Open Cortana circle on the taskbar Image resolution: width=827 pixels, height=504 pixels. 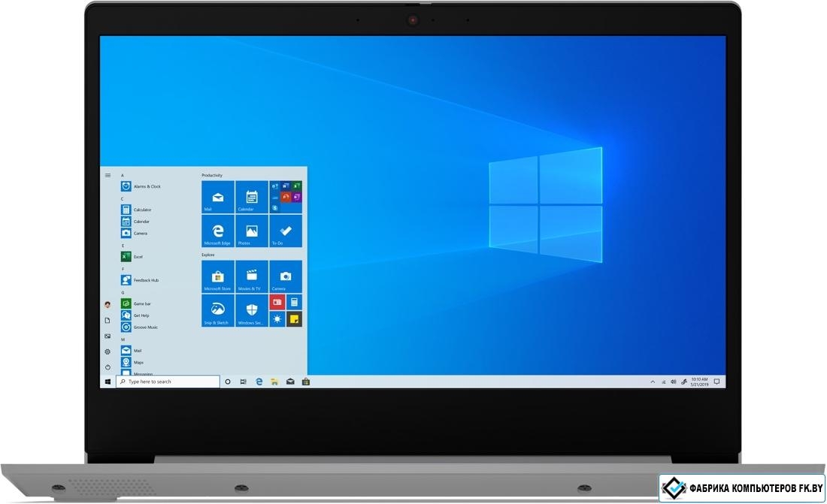click(228, 382)
